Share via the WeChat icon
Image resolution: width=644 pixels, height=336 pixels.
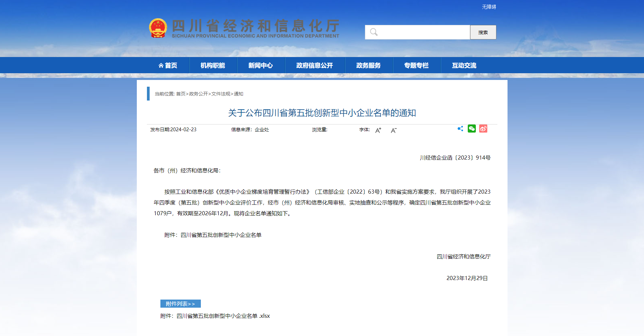(x=472, y=129)
